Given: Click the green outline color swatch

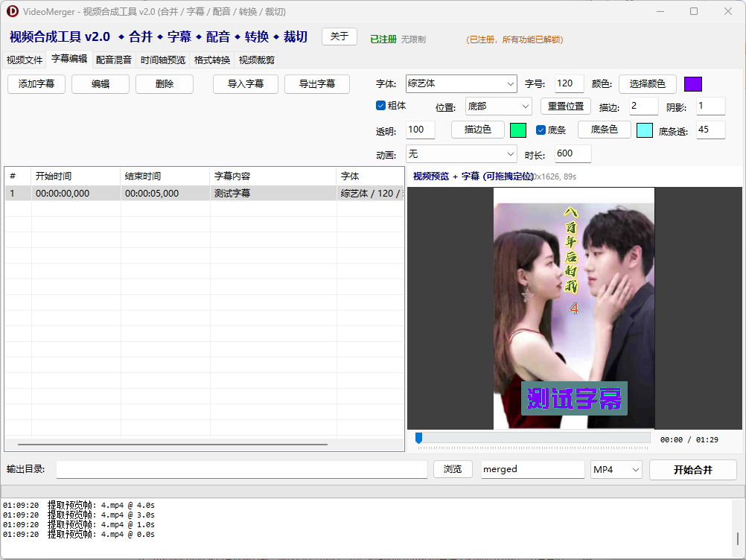Looking at the screenshot, I should [517, 130].
